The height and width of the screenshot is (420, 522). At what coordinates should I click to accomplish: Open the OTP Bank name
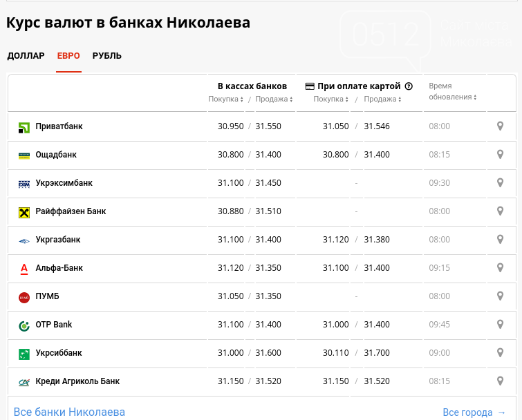[x=54, y=324]
